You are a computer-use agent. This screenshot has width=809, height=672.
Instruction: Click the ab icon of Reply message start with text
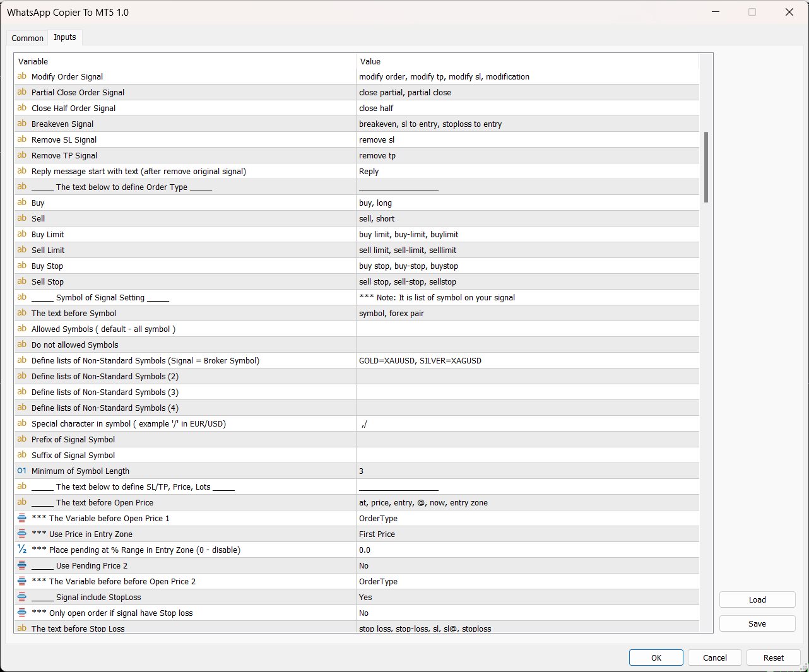pyautogui.click(x=22, y=171)
